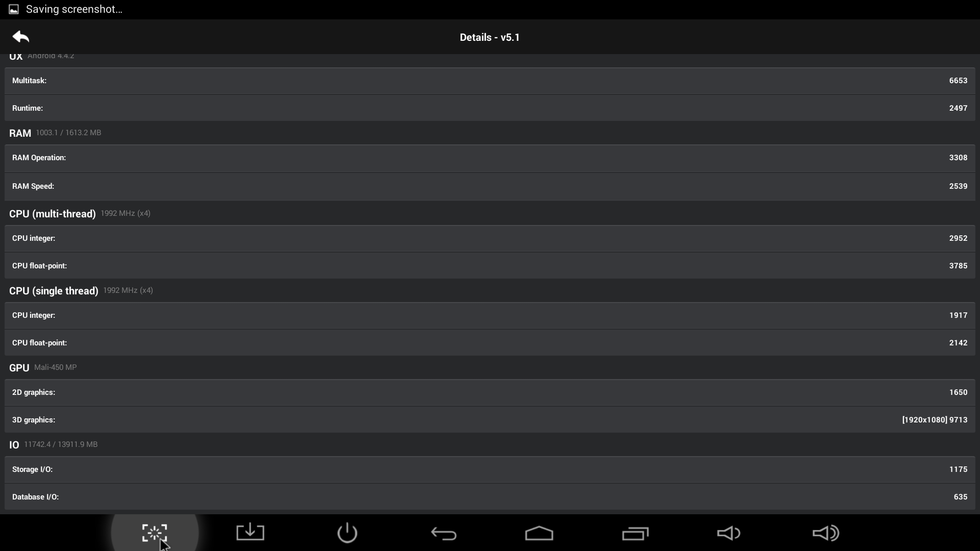
Task: Select the single thread CPU float-point row
Action: click(490, 343)
